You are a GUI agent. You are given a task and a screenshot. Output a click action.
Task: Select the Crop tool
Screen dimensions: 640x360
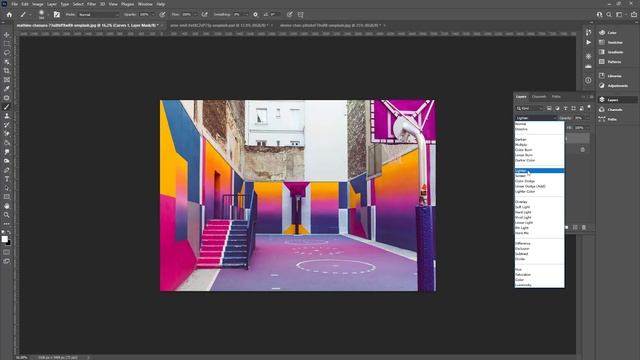coord(7,71)
